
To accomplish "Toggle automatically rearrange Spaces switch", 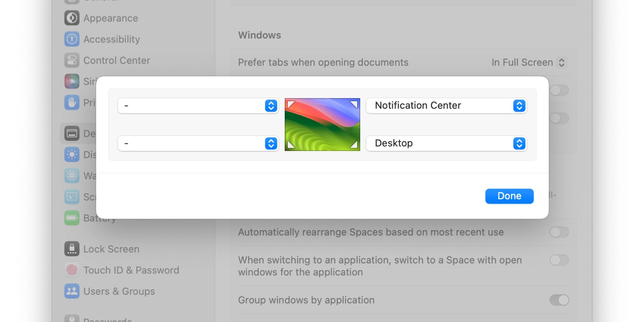I will pyautogui.click(x=559, y=232).
